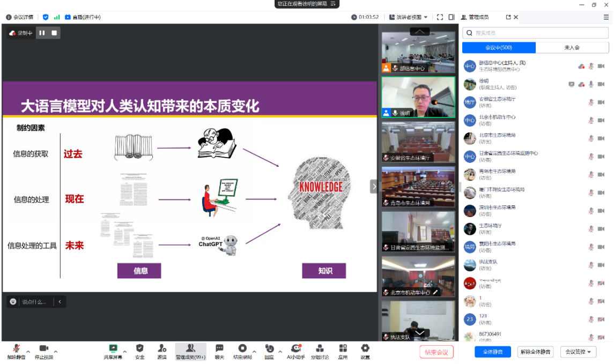Screen dimensions: 614x364
Task: Pause the cloud recording
Action: click(42, 33)
